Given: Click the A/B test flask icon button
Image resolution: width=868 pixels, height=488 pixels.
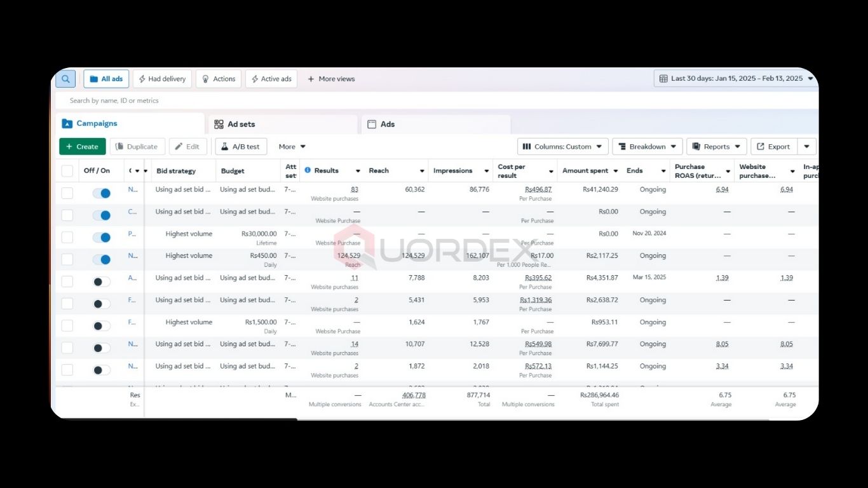Looking at the screenshot, I should pyautogui.click(x=241, y=147).
